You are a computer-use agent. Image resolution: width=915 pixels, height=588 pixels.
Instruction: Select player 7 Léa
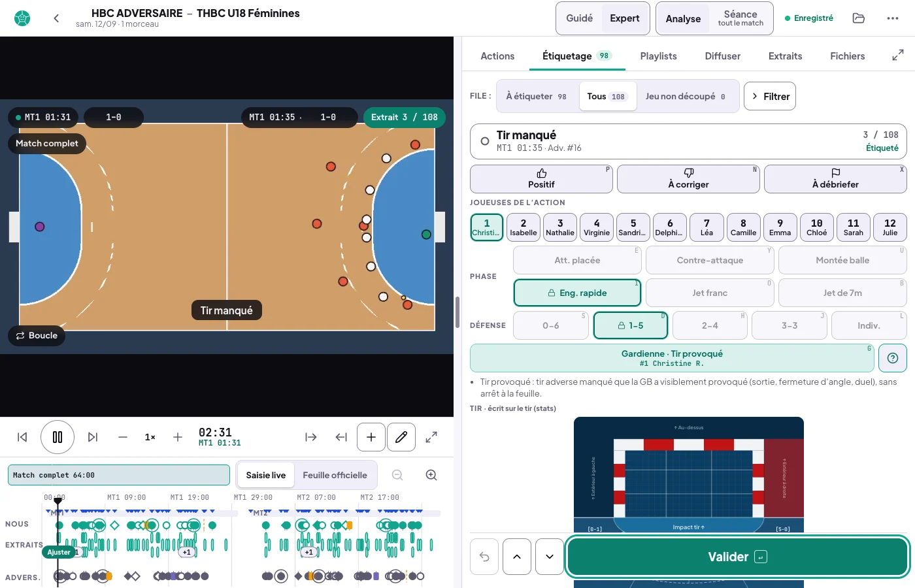pyautogui.click(x=707, y=227)
